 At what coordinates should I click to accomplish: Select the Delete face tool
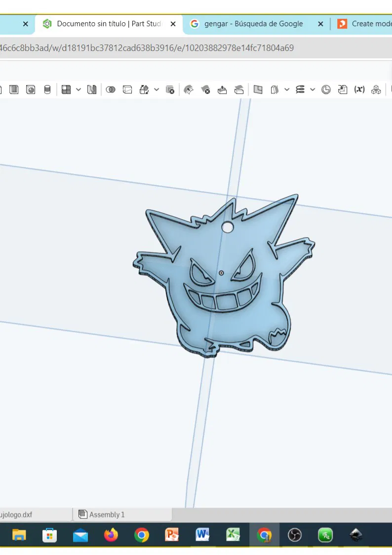[x=205, y=89]
